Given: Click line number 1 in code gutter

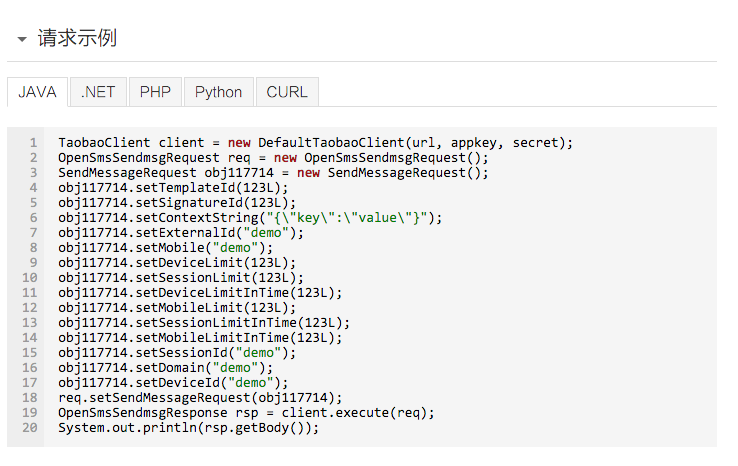Looking at the screenshot, I should tap(33, 143).
